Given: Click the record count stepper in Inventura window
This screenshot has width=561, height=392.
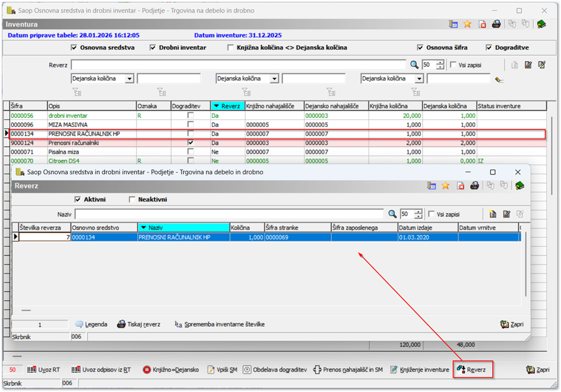Looking at the screenshot, I should pos(440,65).
